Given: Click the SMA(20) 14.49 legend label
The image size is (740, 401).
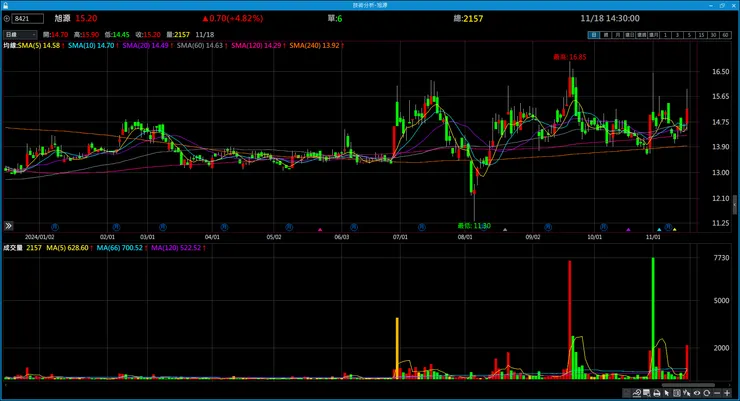Looking at the screenshot, I should pyautogui.click(x=146, y=45).
